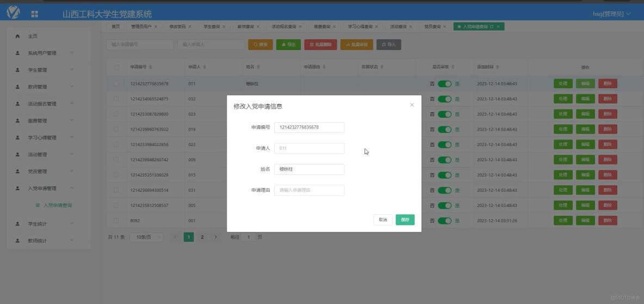
Task: Click the gray 导入 button
Action: [x=388, y=45]
